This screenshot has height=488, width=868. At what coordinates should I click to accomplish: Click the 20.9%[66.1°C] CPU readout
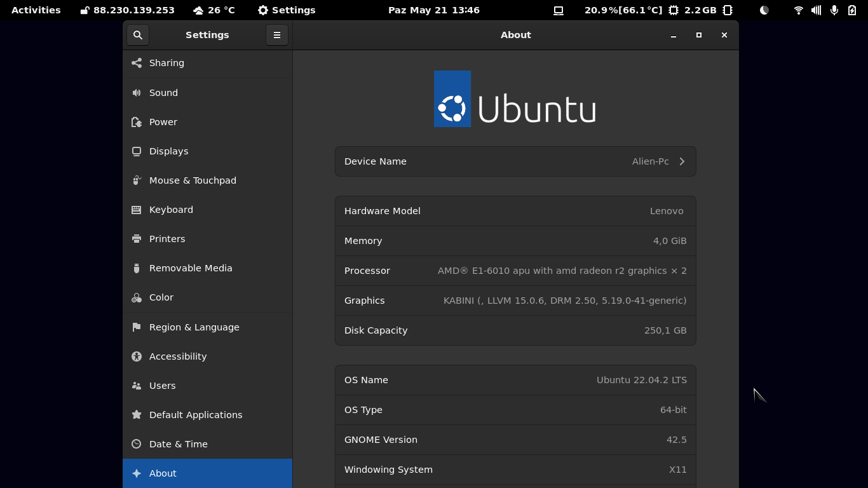(623, 10)
